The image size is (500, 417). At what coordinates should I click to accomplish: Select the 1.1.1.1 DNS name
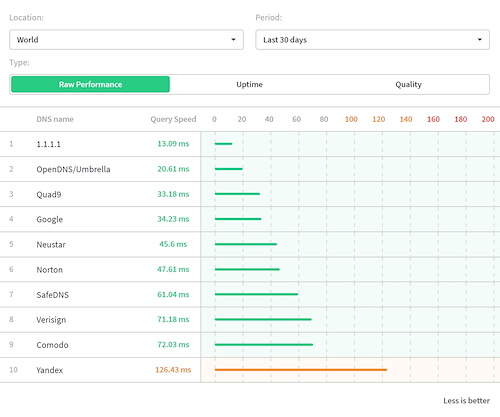click(x=49, y=144)
